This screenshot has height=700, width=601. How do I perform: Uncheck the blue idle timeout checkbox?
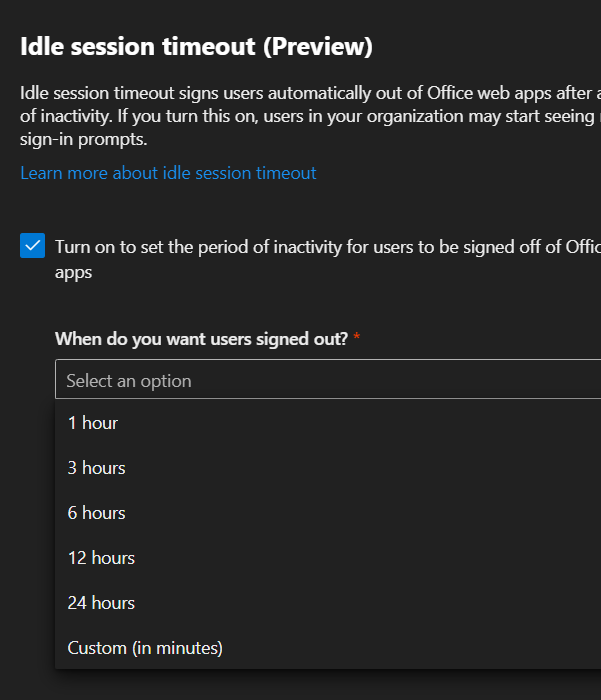coord(33,246)
